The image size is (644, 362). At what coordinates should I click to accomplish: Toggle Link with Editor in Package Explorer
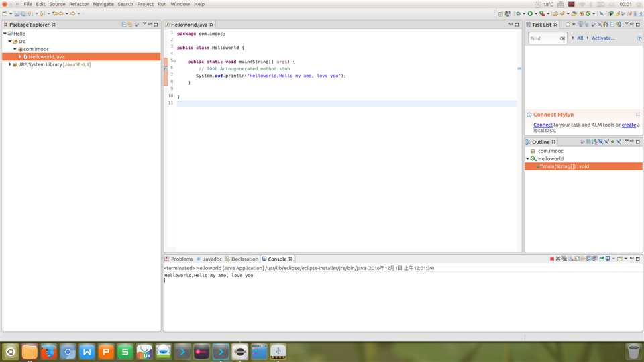pyautogui.click(x=129, y=25)
